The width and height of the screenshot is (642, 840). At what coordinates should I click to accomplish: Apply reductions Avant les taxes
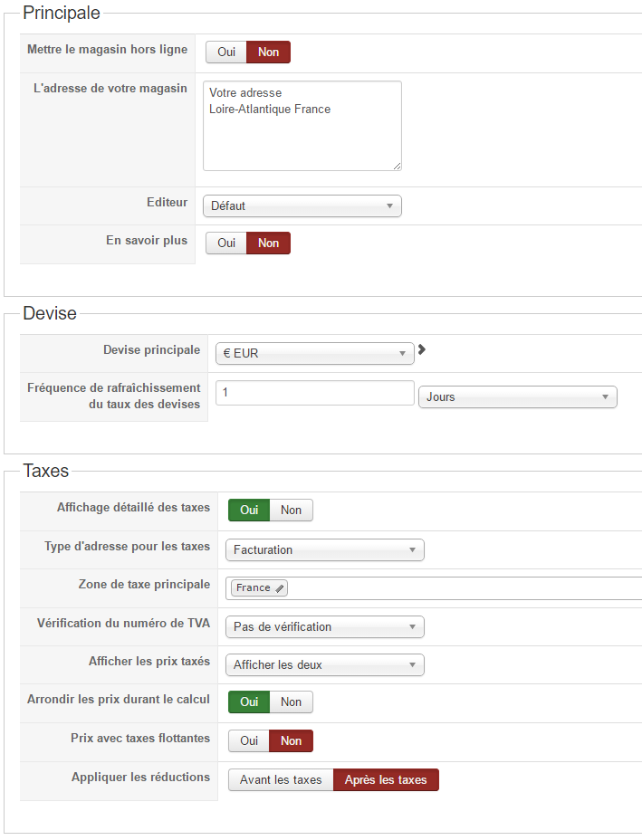point(281,780)
